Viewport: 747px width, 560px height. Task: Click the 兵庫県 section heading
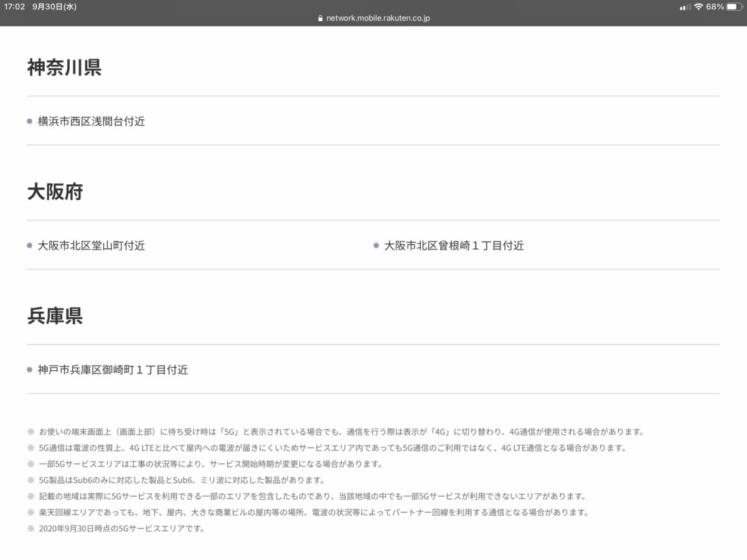point(55,316)
